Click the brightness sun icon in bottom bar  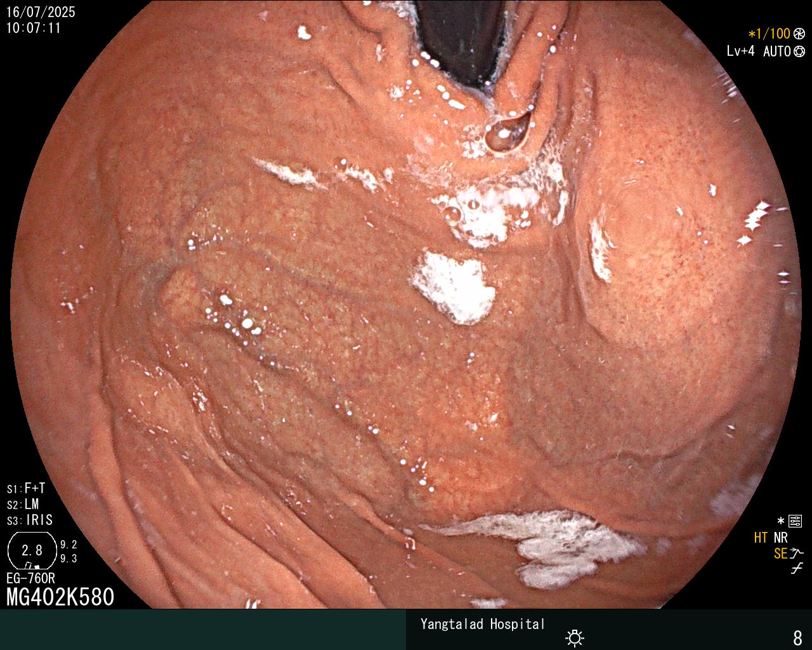point(575,637)
